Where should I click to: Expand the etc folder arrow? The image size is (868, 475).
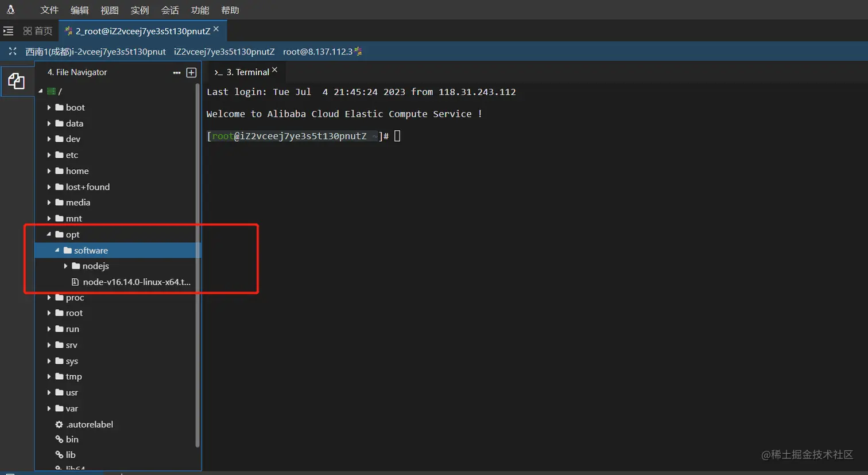coord(49,155)
